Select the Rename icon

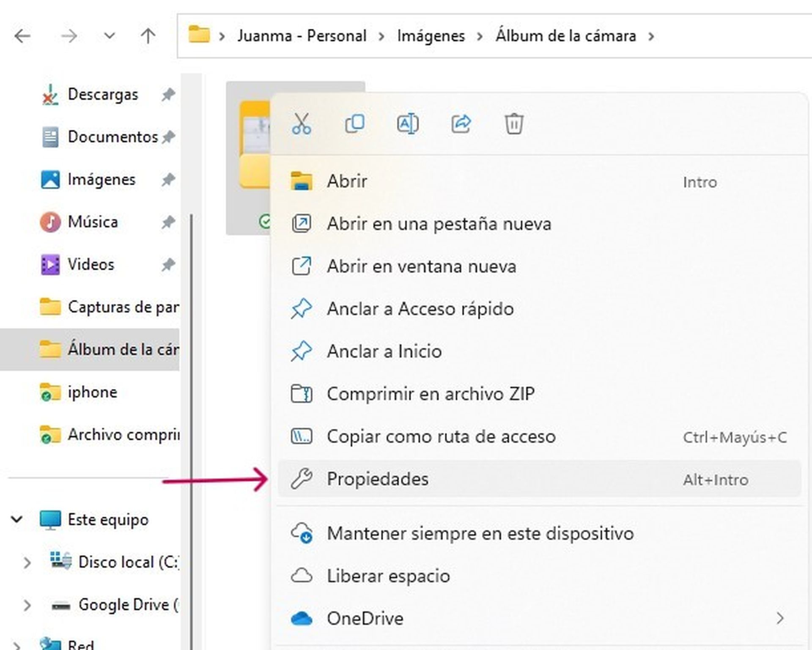pyautogui.click(x=407, y=124)
